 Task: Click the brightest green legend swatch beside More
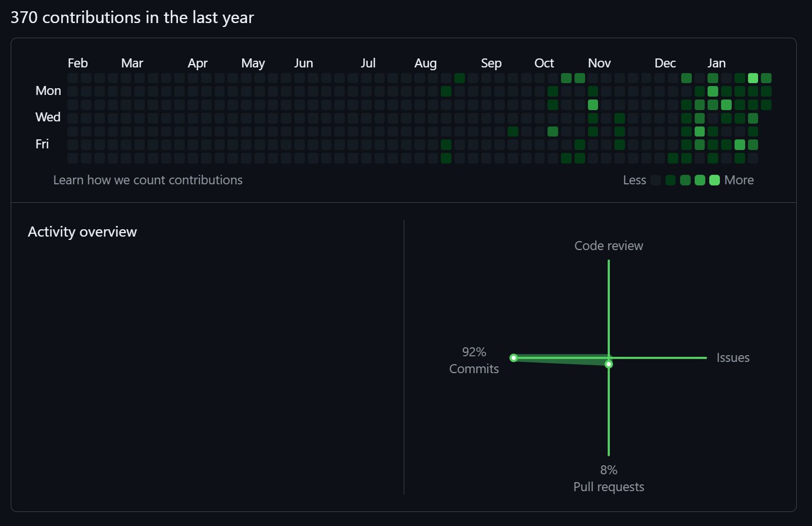(714, 180)
